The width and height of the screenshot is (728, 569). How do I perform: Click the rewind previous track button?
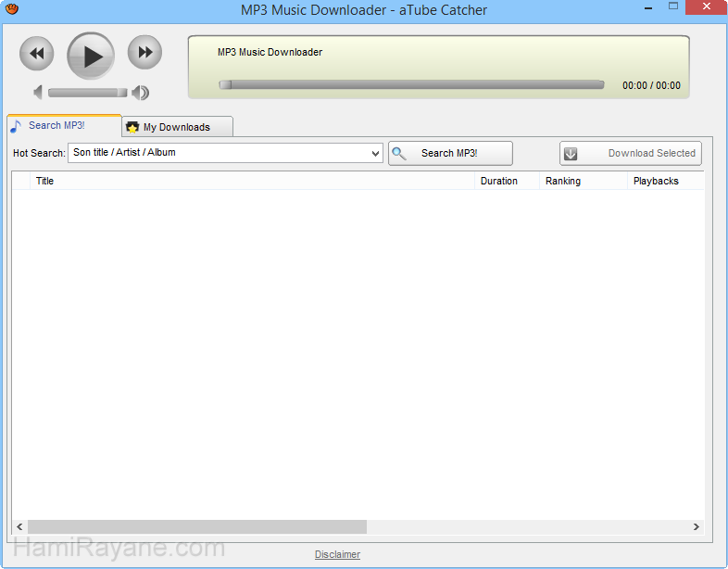click(37, 53)
